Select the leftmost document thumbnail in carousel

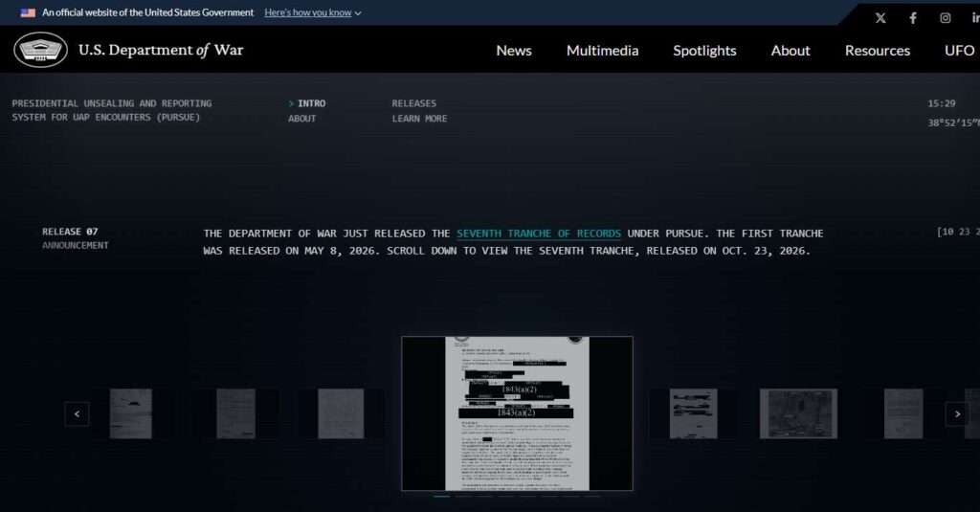pos(130,413)
